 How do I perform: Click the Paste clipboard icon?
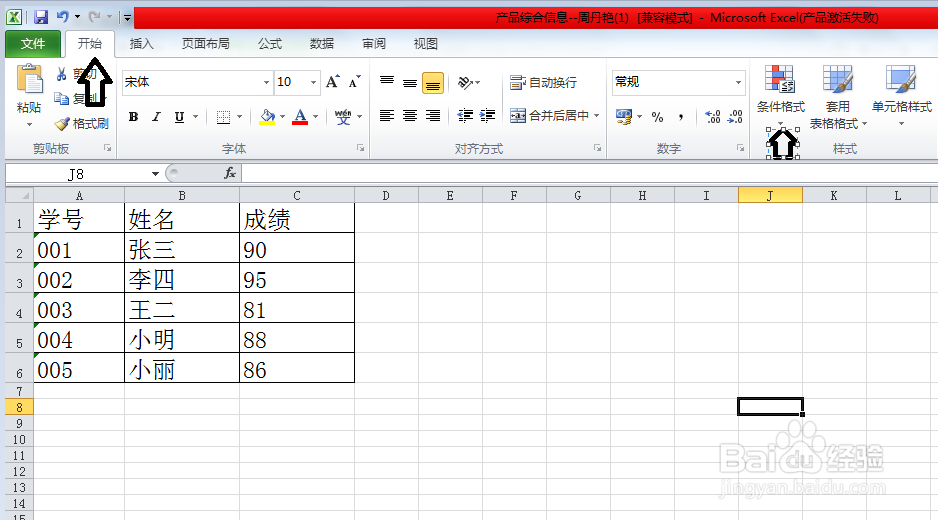pos(29,80)
